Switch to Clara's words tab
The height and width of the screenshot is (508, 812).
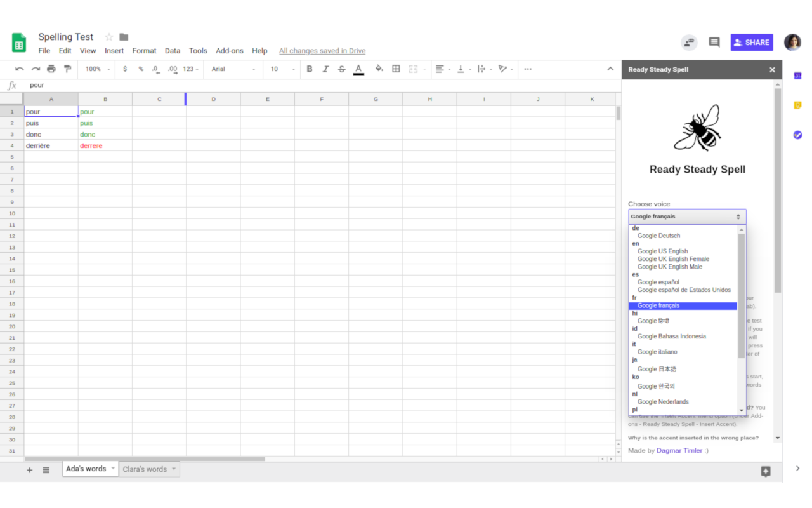[x=145, y=469]
